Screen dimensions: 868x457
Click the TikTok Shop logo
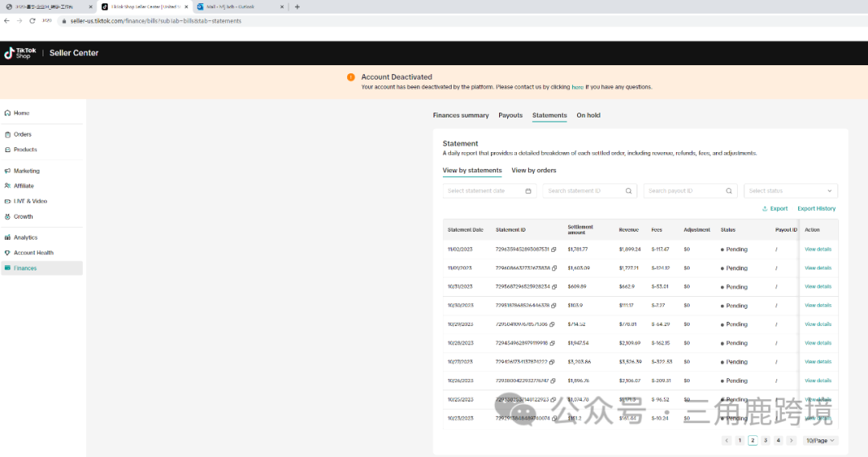tap(20, 52)
